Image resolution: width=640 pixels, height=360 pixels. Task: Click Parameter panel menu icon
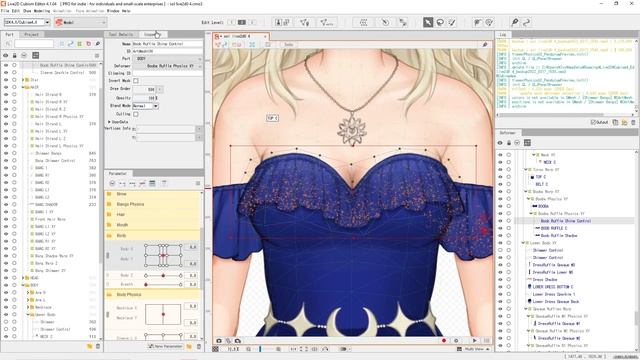(x=198, y=183)
